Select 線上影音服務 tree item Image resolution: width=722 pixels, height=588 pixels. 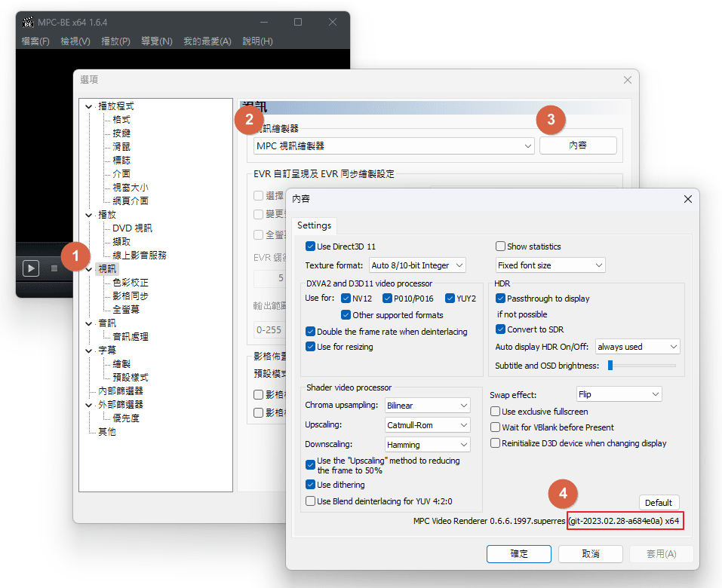click(x=140, y=256)
